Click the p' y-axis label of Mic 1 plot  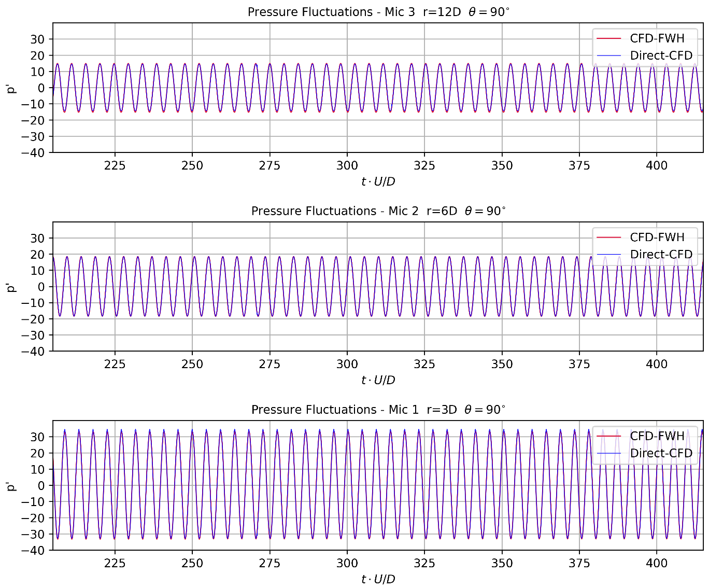tap(11, 486)
